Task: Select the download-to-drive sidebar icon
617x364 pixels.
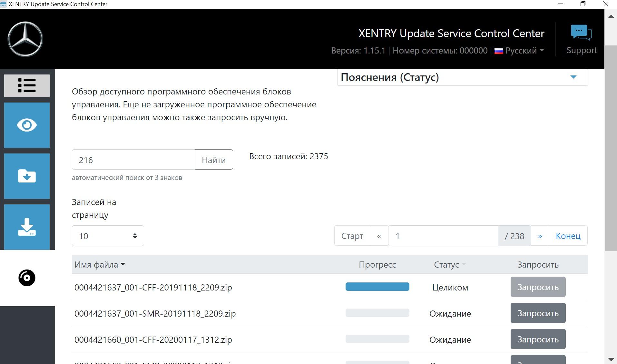Action: point(27,227)
